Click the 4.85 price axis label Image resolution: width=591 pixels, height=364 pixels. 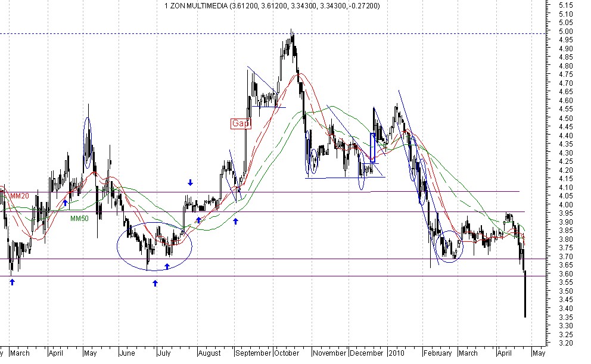(x=567, y=57)
